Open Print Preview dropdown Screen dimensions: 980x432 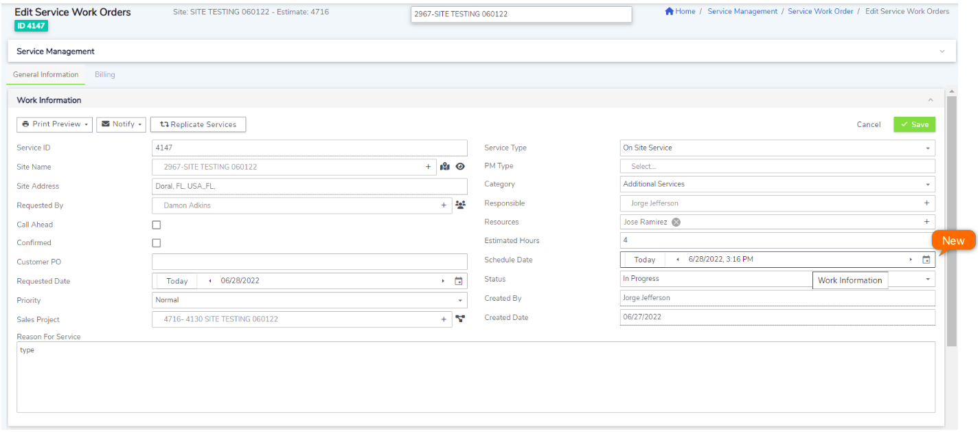tap(54, 124)
